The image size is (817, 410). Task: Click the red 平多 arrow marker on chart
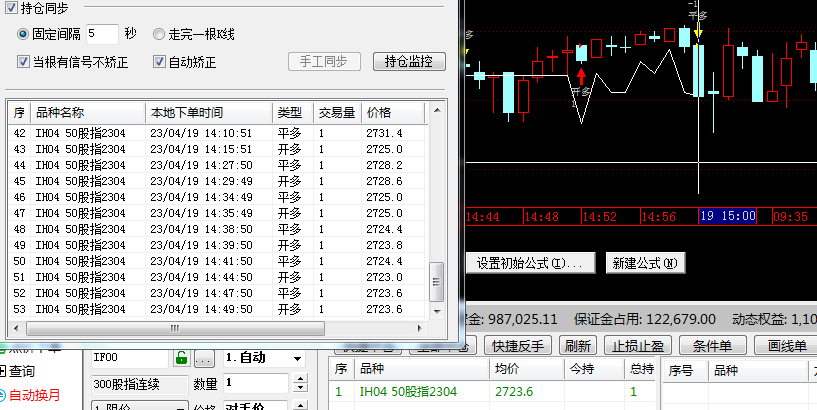point(581,77)
